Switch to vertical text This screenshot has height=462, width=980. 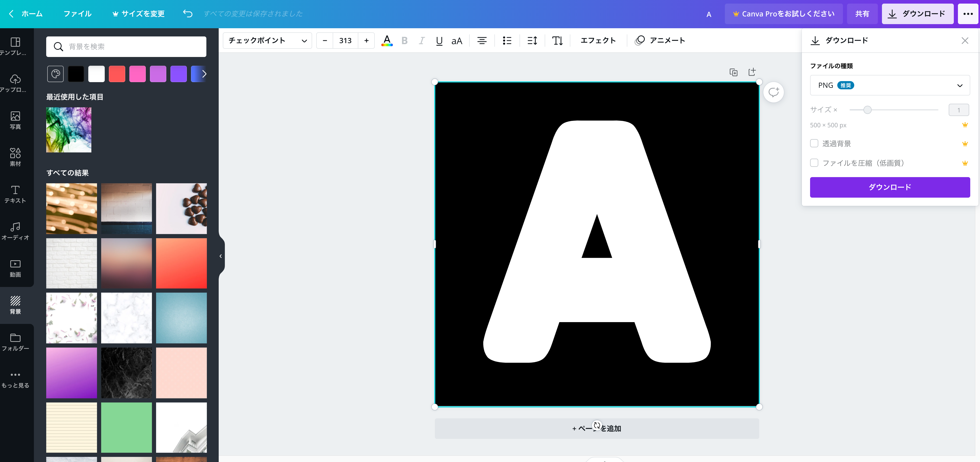tap(557, 40)
